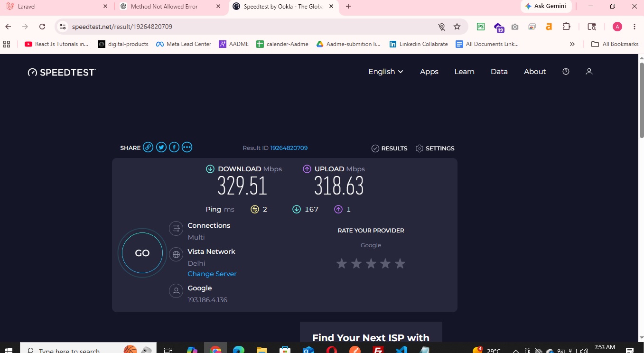Open Visual Studio Code from taskbar
This screenshot has width=644, height=353.
click(x=401, y=350)
